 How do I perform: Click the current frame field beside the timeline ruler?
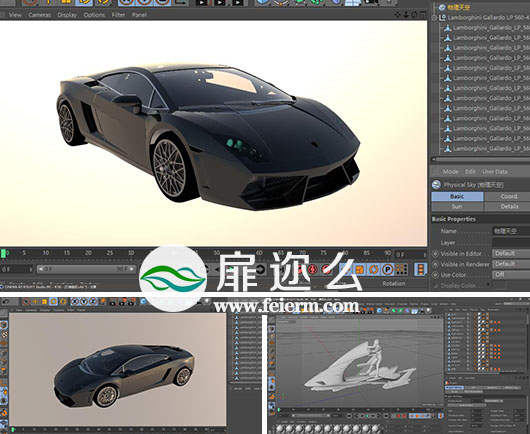click(410, 255)
